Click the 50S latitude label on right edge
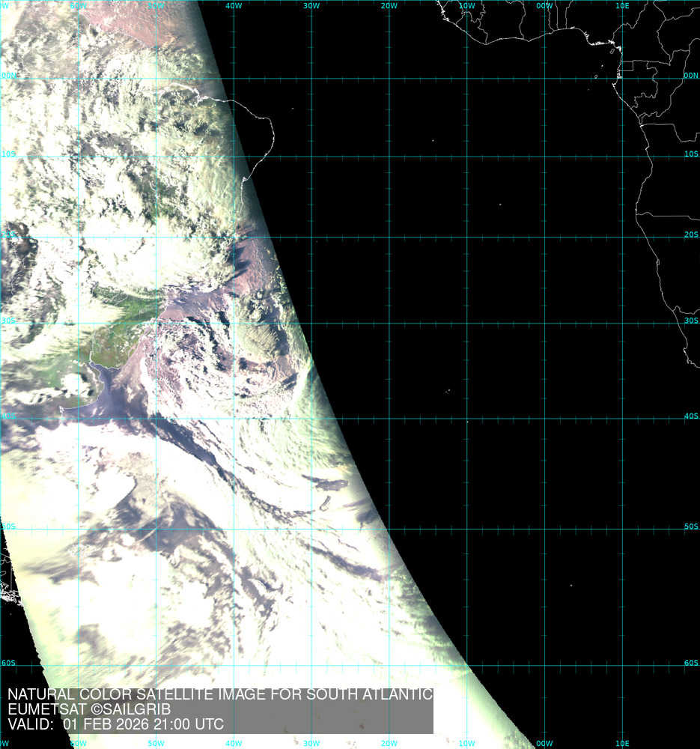The width and height of the screenshot is (700, 749). tap(690, 527)
